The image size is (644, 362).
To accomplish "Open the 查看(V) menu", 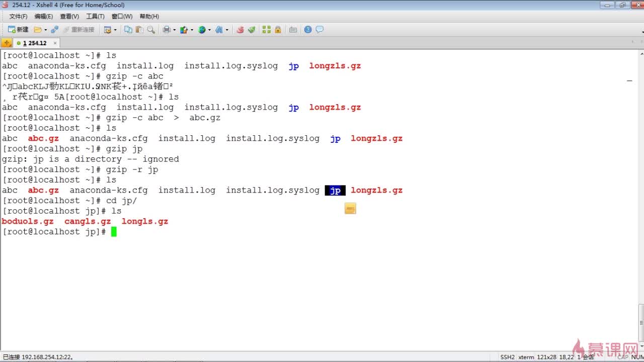I will (x=69, y=17).
